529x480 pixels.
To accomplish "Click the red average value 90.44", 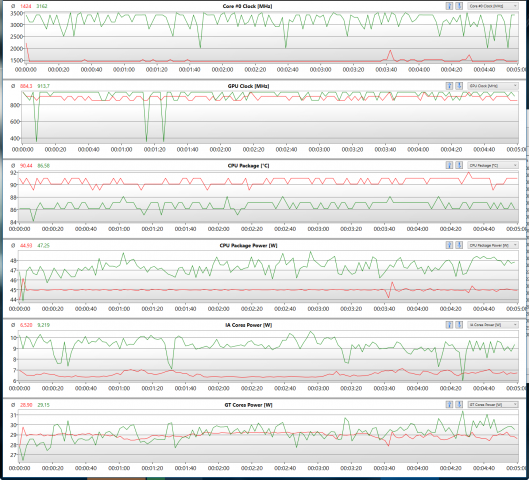I will pos(26,166).
